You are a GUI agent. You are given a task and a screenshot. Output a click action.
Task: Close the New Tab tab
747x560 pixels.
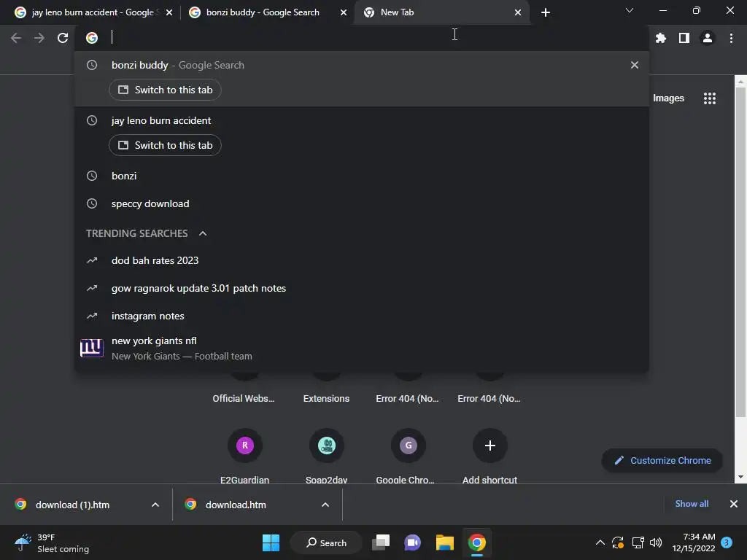[x=518, y=12]
